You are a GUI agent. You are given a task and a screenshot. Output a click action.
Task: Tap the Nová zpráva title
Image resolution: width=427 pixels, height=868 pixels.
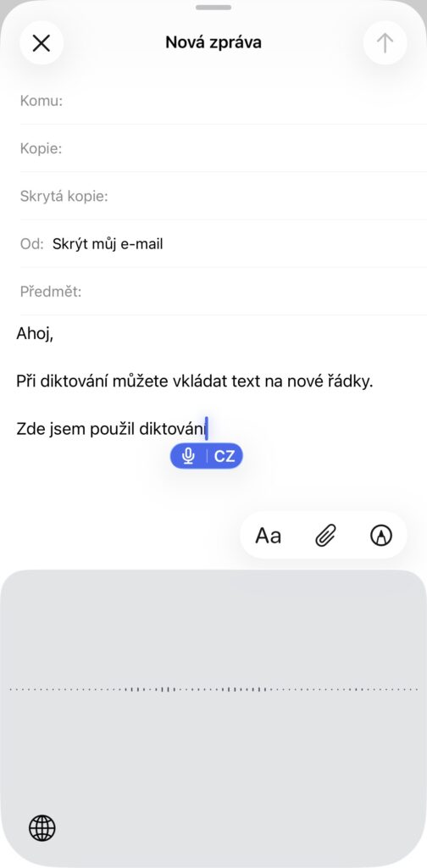(x=213, y=42)
